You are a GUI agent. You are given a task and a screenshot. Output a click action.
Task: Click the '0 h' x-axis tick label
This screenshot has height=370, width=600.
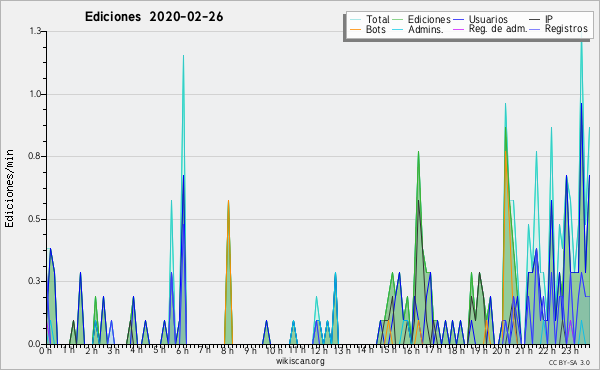click(x=46, y=351)
